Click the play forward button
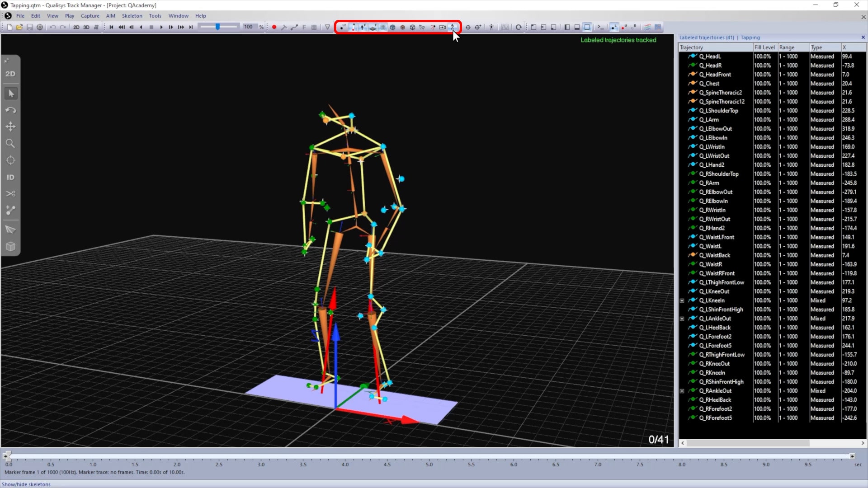The width and height of the screenshot is (868, 488). [161, 27]
